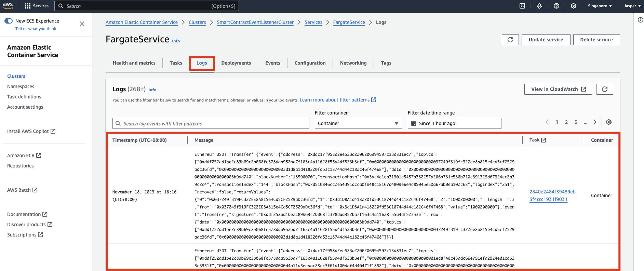This screenshot has width=644, height=271.
Task: Click the Message column header
Action: 204,140
